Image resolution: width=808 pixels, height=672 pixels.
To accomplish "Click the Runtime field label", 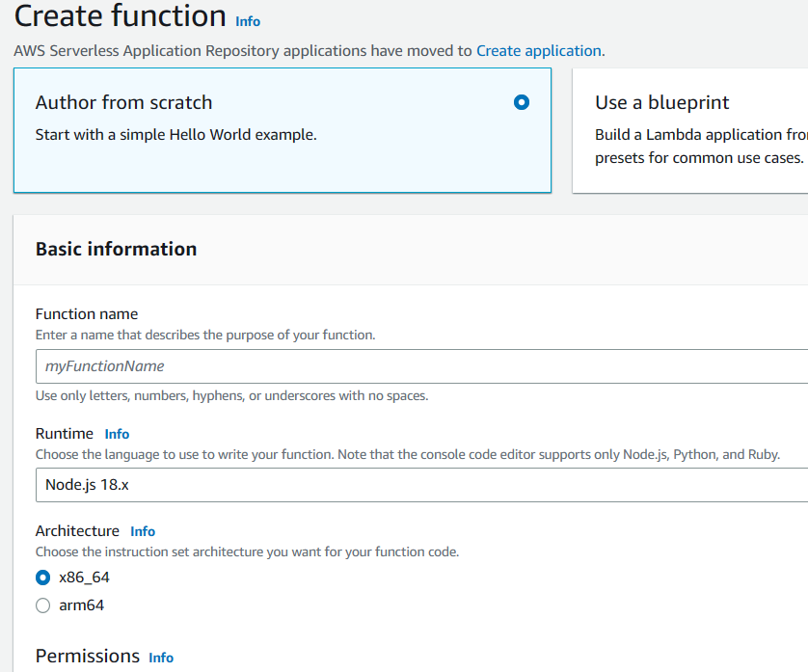I will (65, 434).
